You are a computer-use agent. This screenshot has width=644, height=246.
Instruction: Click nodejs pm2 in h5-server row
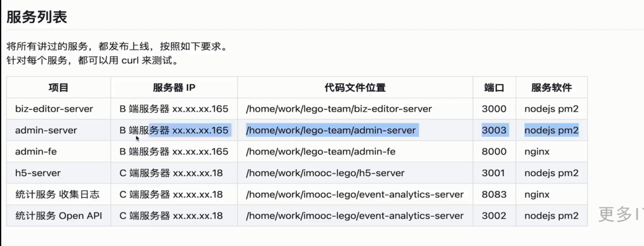pos(552,173)
